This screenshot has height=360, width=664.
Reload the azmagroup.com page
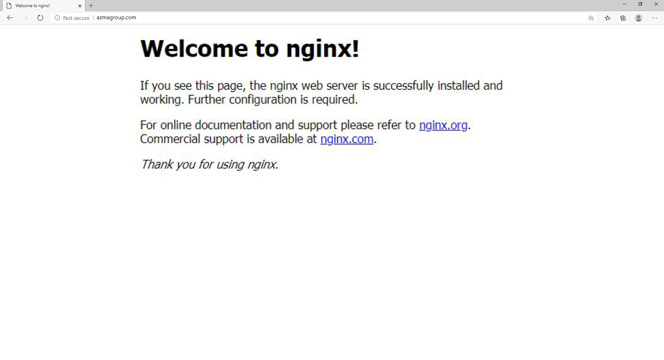(x=40, y=18)
